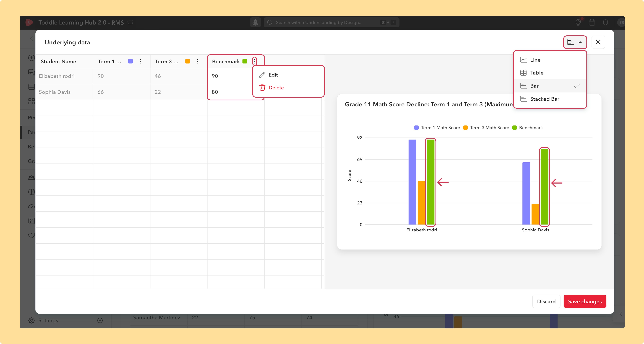Click the Term 3 orange color swatch
644x344 pixels.
pyautogui.click(x=188, y=61)
